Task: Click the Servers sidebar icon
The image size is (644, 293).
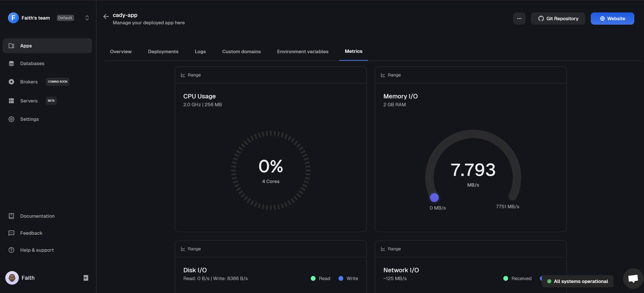Action: [x=11, y=101]
